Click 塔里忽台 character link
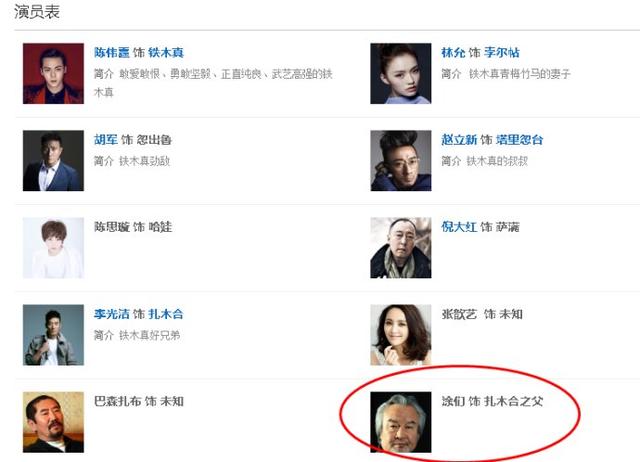This screenshot has width=640, height=462. (520, 140)
